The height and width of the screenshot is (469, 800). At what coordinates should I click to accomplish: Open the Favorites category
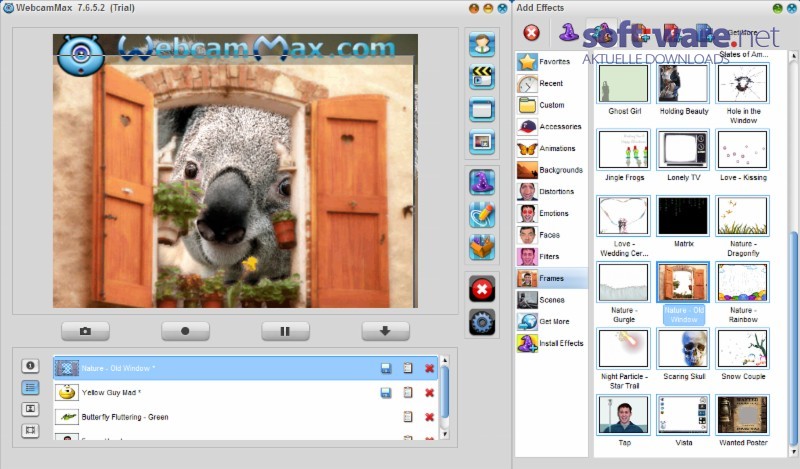[552, 62]
